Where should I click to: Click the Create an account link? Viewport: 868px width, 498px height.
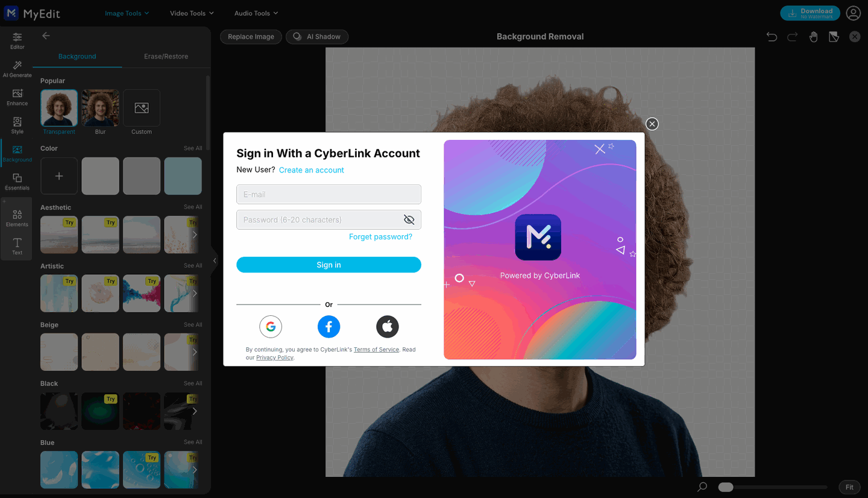click(x=311, y=170)
